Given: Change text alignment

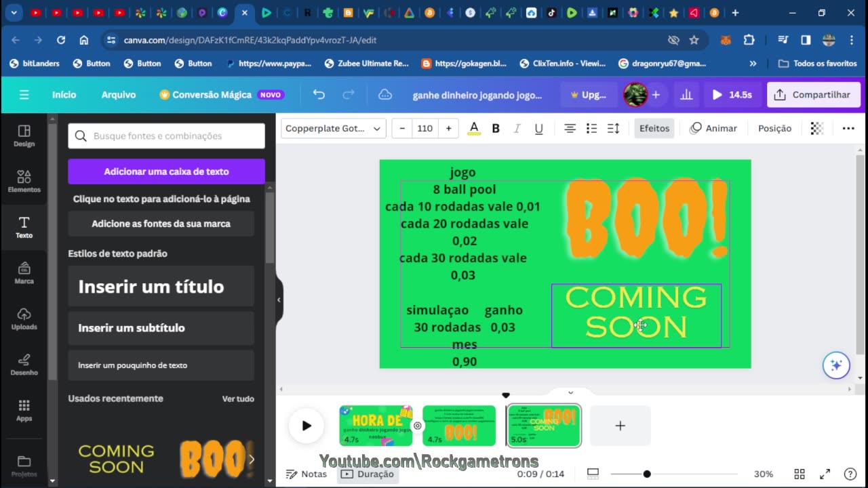Looking at the screenshot, I should click(570, 128).
